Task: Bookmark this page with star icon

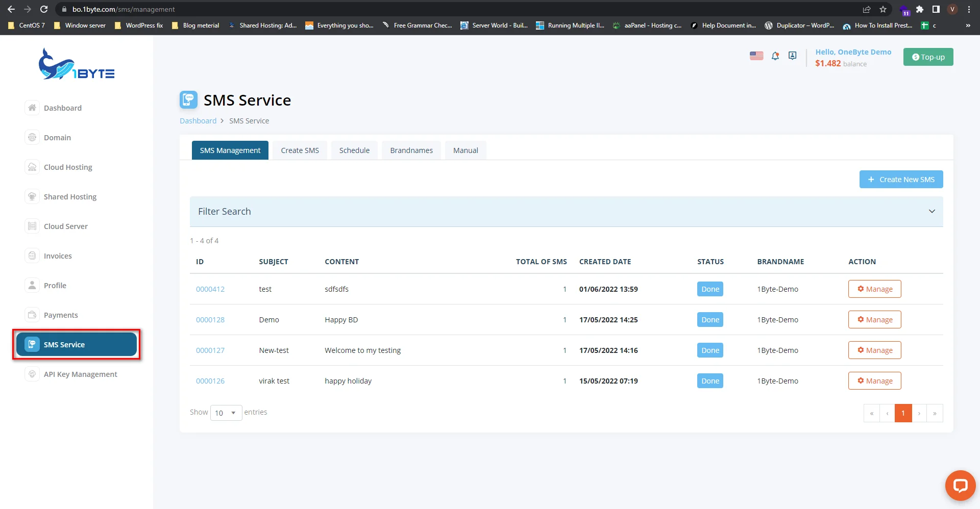Action: [883, 9]
